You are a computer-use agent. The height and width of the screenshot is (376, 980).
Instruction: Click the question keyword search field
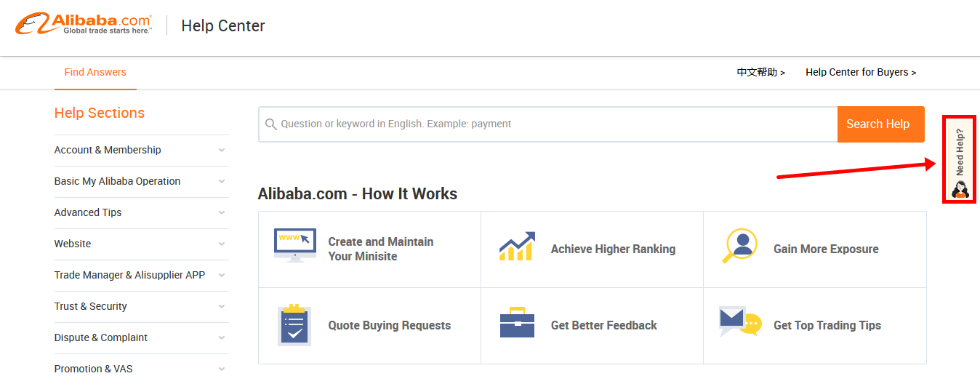548,124
